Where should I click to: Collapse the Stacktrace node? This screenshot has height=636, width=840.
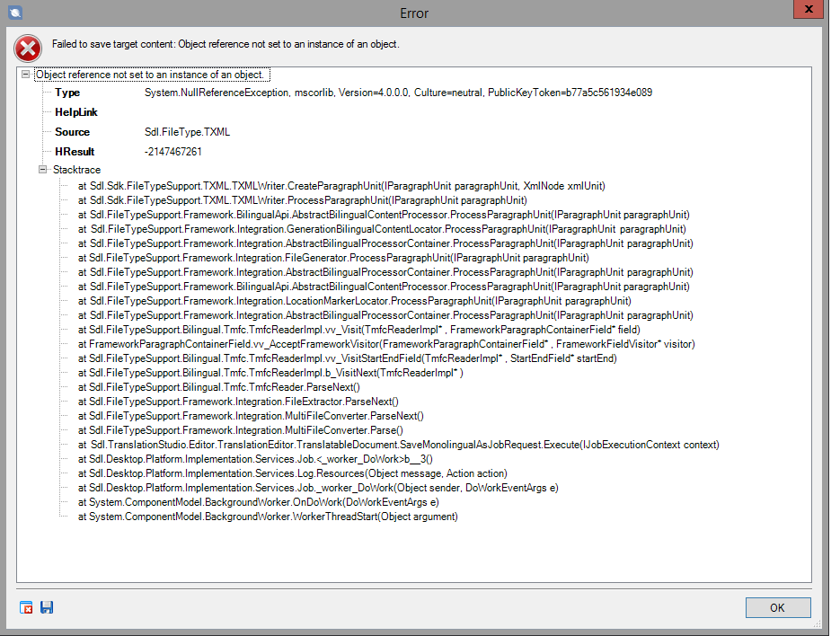pos(42,170)
